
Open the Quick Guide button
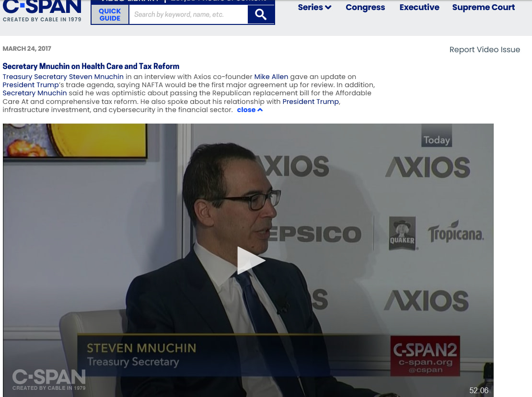click(110, 14)
